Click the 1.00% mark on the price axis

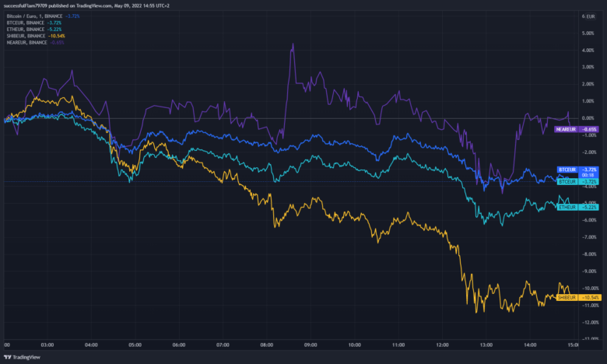[588, 101]
